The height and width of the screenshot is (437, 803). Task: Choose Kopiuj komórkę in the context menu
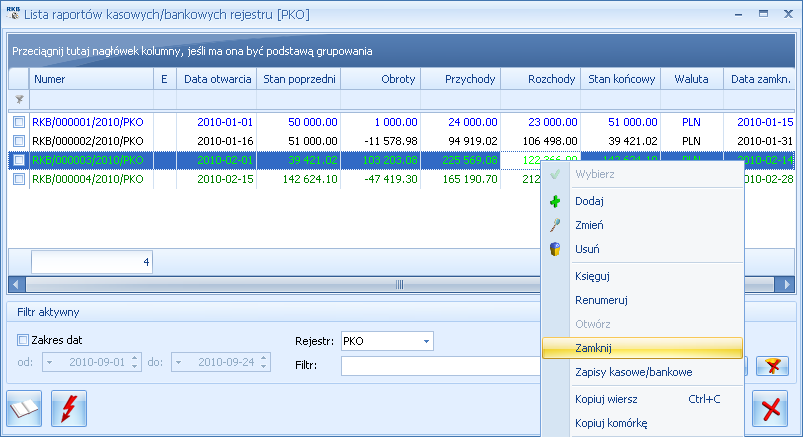point(643,423)
